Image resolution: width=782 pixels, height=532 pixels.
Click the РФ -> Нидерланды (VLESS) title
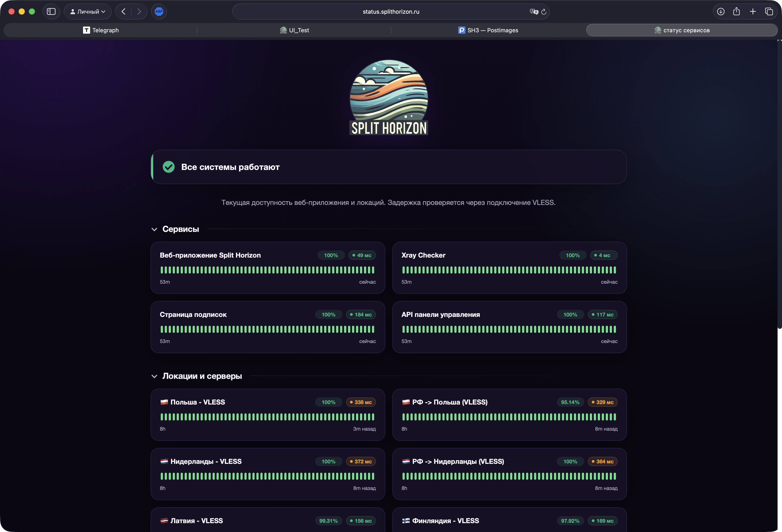click(x=458, y=461)
